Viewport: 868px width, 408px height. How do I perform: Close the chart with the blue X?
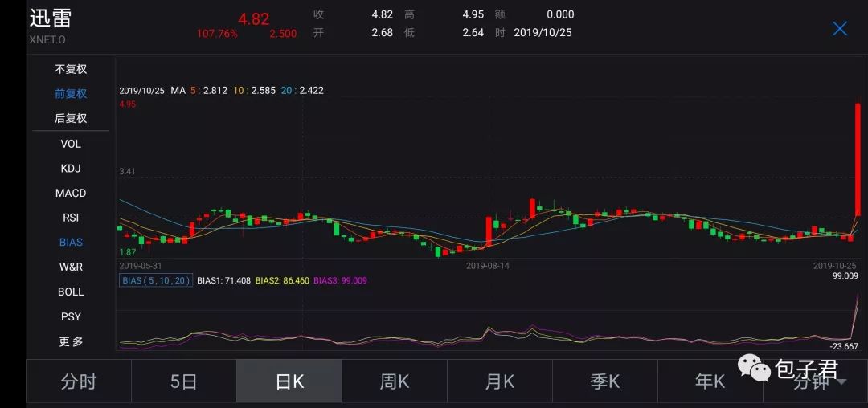coord(840,29)
